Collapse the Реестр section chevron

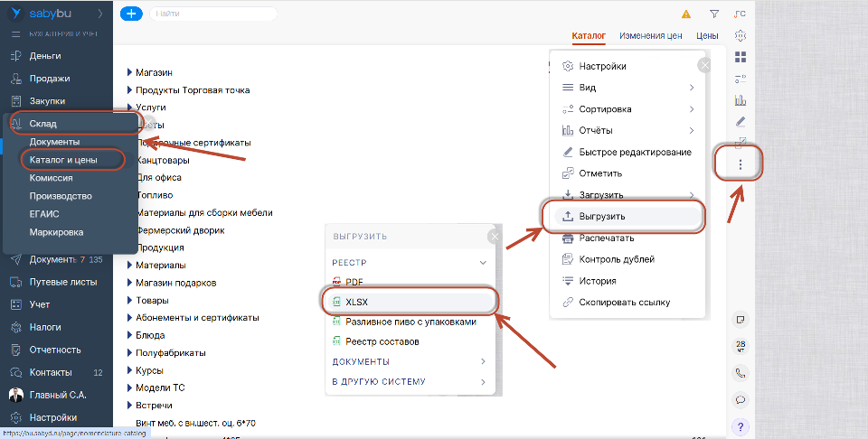483,263
